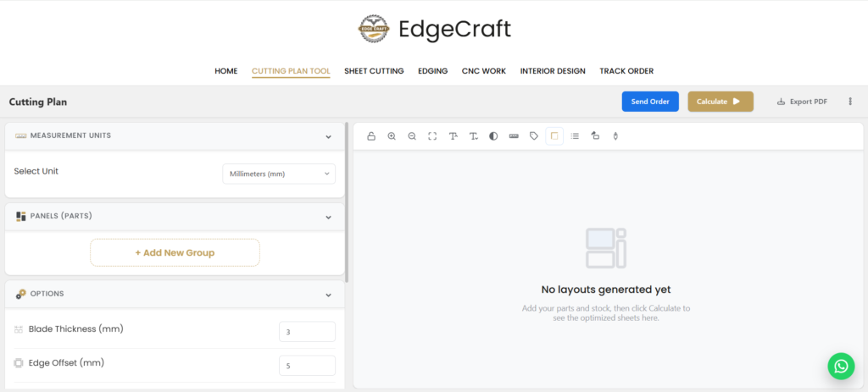868x392 pixels.
Task: Click the Edge Offset value field
Action: (307, 366)
